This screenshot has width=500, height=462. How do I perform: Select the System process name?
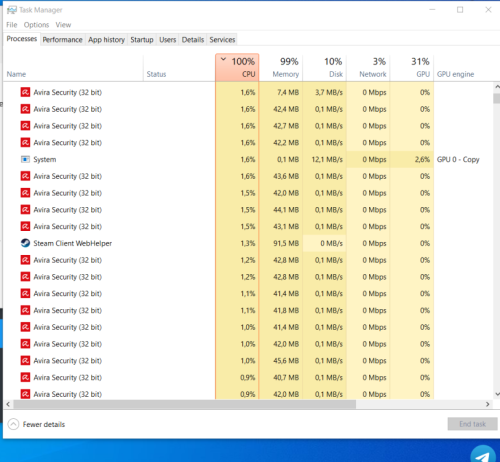point(45,159)
